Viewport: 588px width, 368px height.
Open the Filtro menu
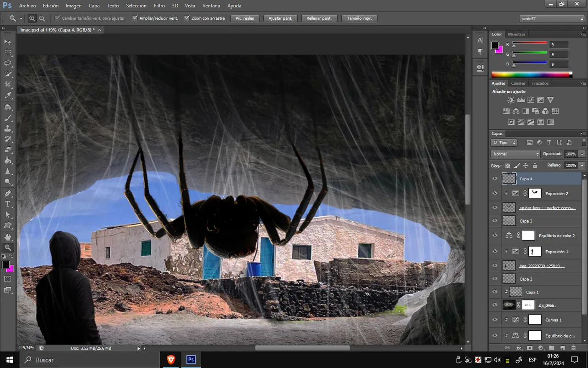click(x=159, y=6)
